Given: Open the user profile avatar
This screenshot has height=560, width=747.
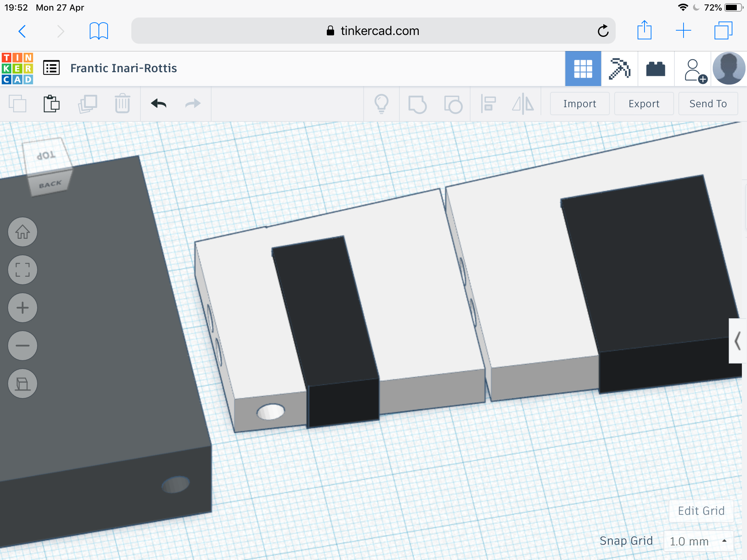Looking at the screenshot, I should click(x=729, y=69).
